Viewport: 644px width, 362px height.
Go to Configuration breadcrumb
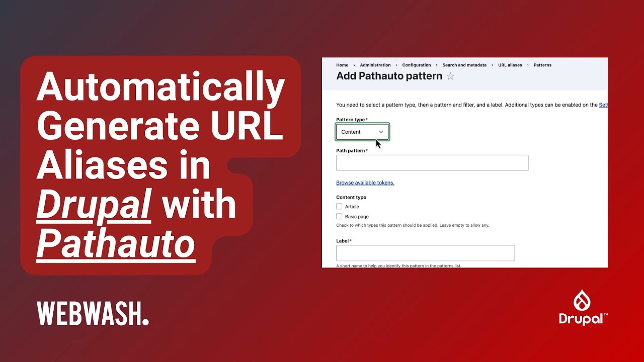coord(417,65)
